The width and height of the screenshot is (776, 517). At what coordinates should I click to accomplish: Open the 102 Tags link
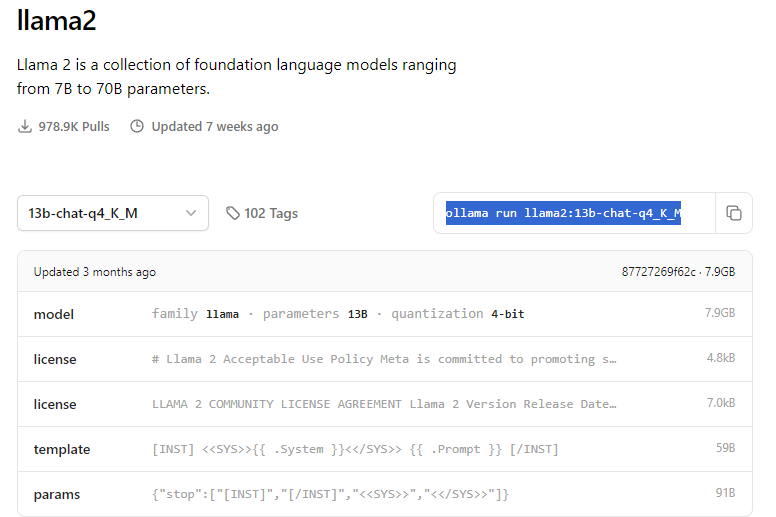[x=270, y=213]
